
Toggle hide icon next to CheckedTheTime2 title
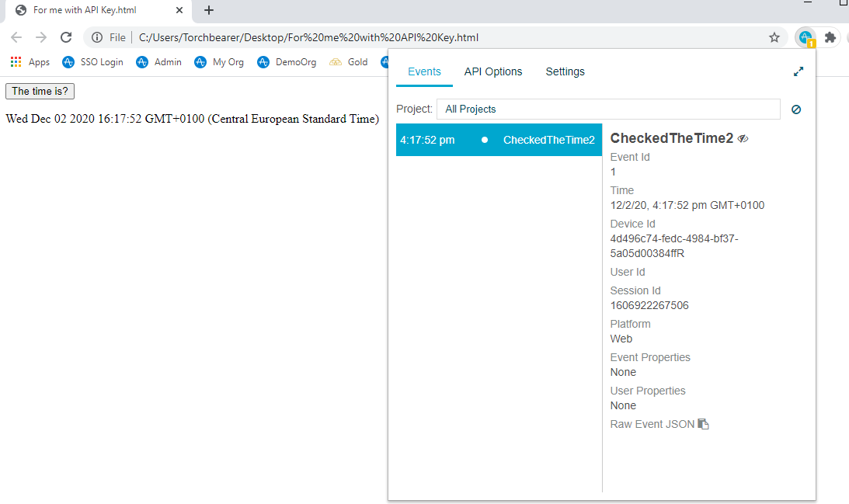tap(743, 138)
